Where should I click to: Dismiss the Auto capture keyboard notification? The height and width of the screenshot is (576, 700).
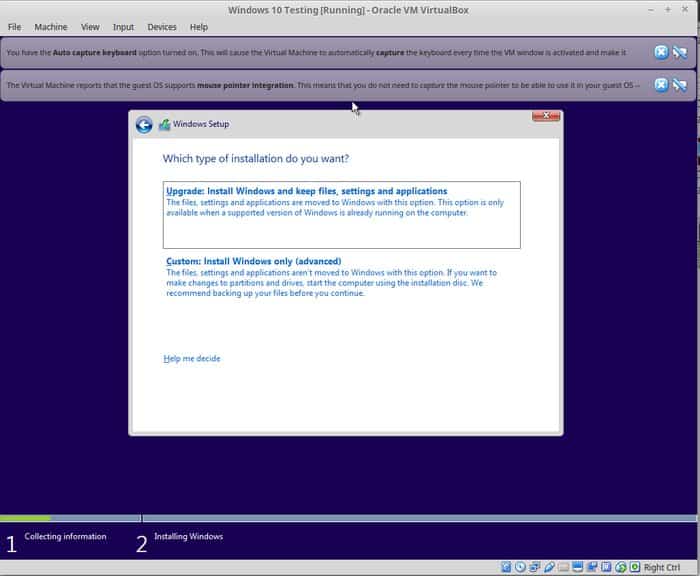pos(661,52)
